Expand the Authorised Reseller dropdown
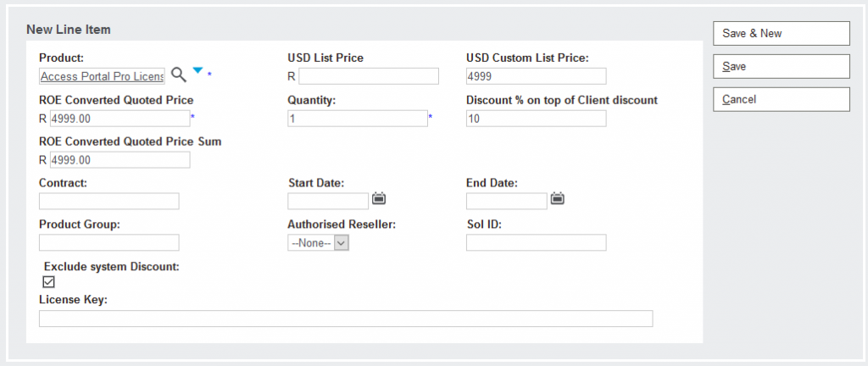Screen dimensions: 868x366 (319, 243)
